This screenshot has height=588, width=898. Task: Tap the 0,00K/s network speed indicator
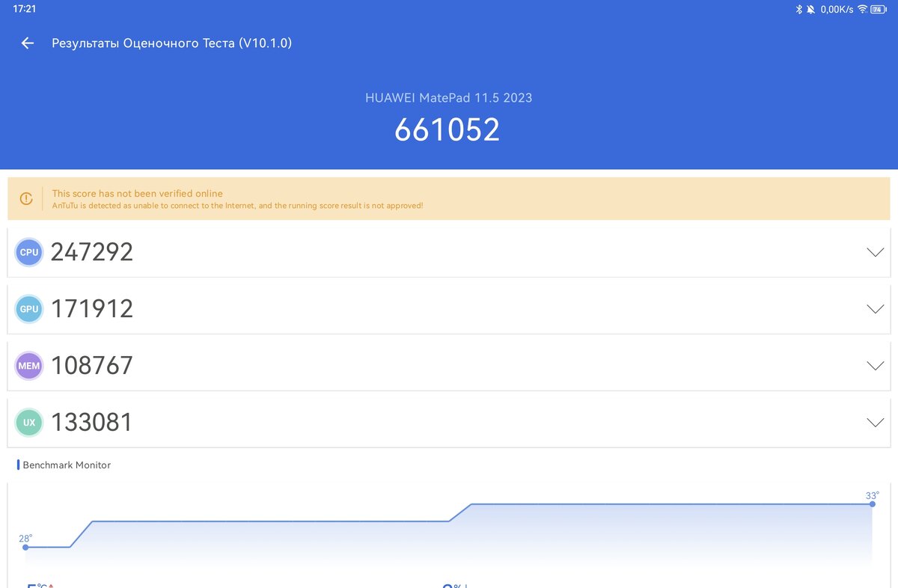click(837, 9)
